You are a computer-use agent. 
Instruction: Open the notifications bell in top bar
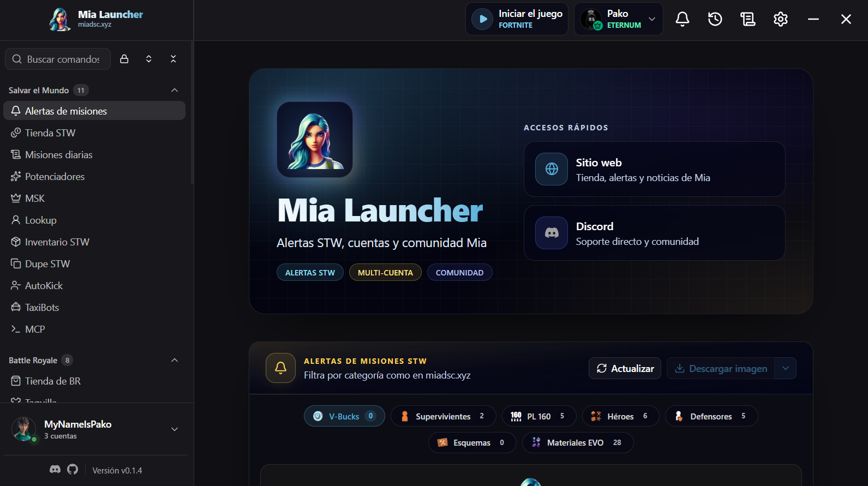(683, 19)
